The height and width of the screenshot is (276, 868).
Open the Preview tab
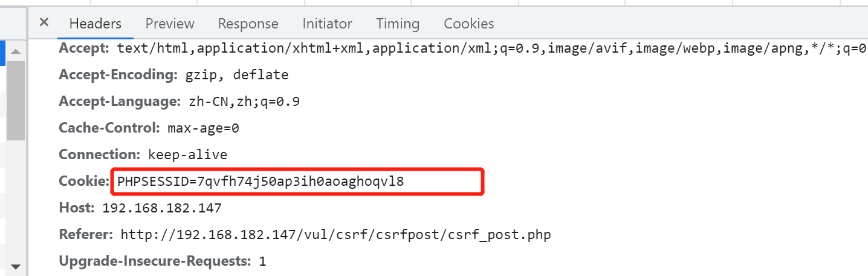(x=170, y=24)
